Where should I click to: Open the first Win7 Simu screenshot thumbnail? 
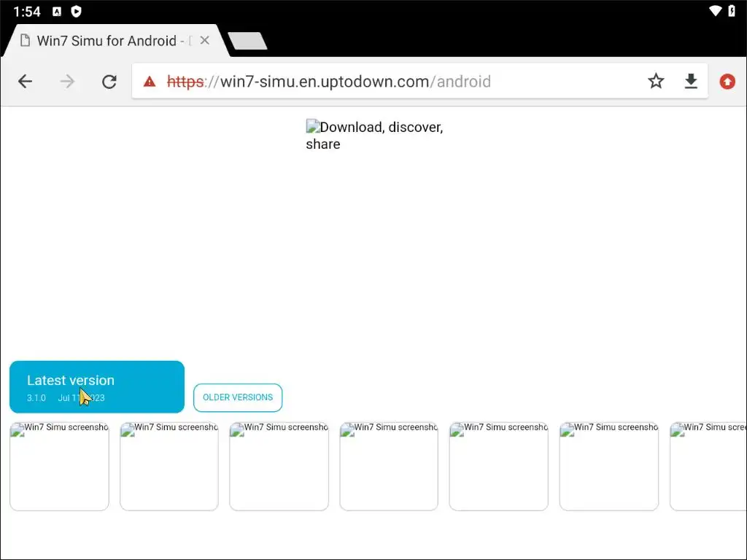[59, 466]
